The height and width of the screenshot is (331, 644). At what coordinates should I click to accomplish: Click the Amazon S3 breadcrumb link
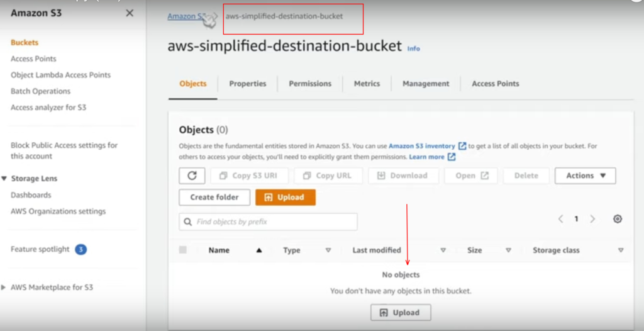[186, 16]
